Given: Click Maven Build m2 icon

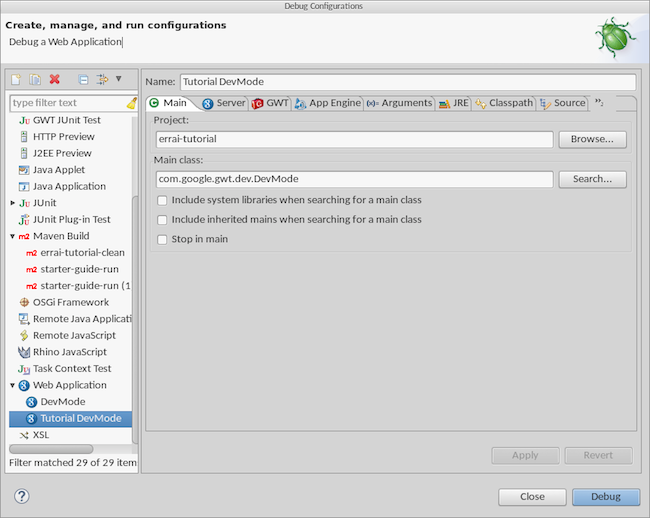Looking at the screenshot, I should pos(24,236).
